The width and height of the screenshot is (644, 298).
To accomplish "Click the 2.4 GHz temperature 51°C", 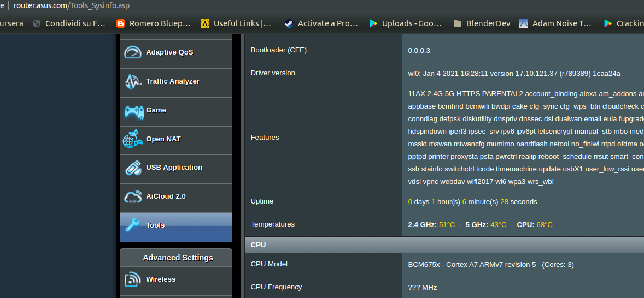I will [447, 225].
